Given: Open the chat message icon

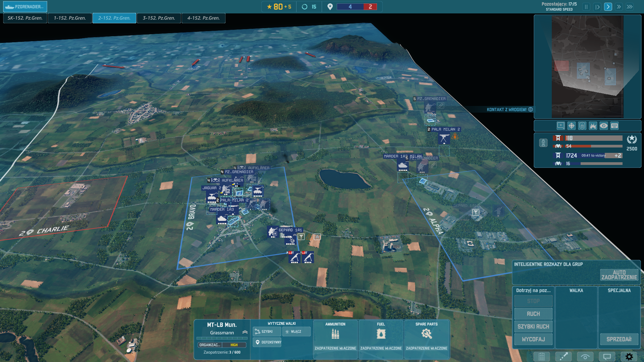Looking at the screenshot, I should [x=607, y=357].
